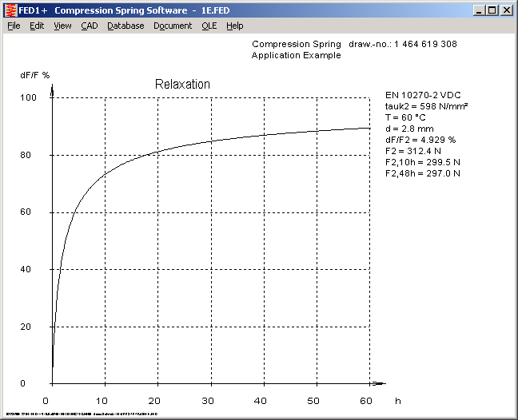Open the Help menu
This screenshot has height=420, width=518.
coord(234,26)
